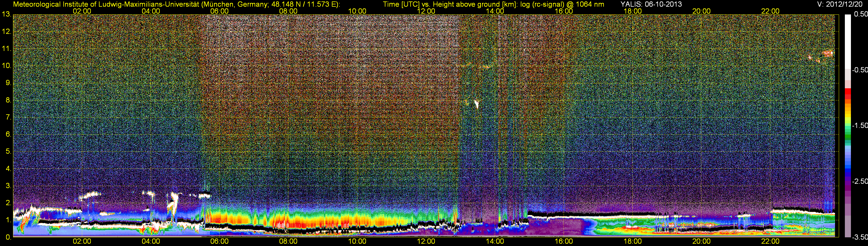This screenshot has width=868, height=246.
Task: Click the 10 km height axis label
Action: pyautogui.click(x=6, y=66)
